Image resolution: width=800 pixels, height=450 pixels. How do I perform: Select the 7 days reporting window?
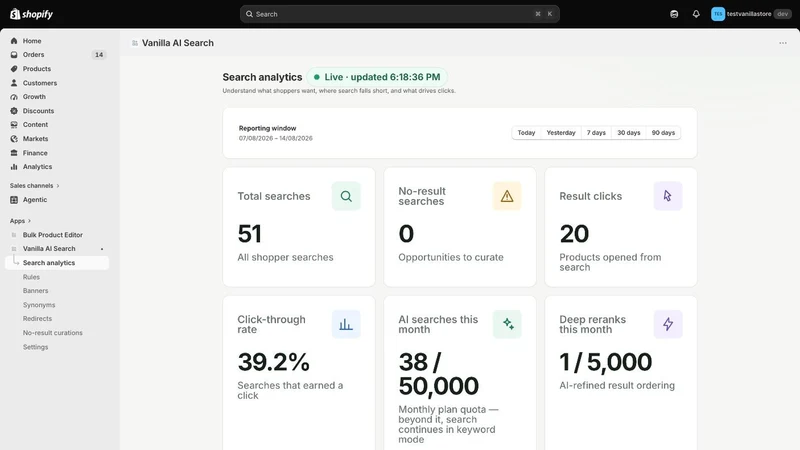pos(596,133)
